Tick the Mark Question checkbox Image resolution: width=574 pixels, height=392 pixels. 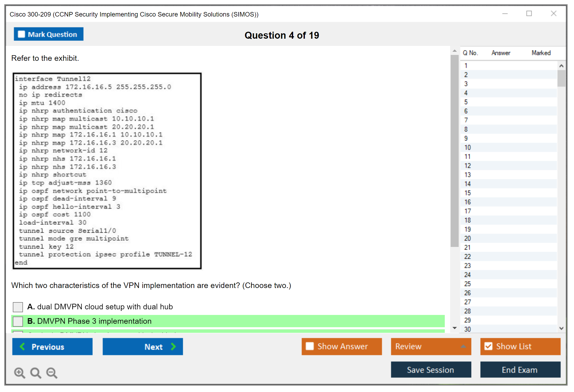coord(21,34)
